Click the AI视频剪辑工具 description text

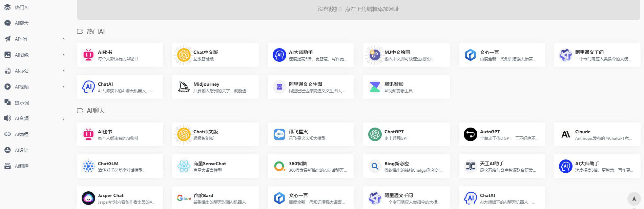click(398, 91)
